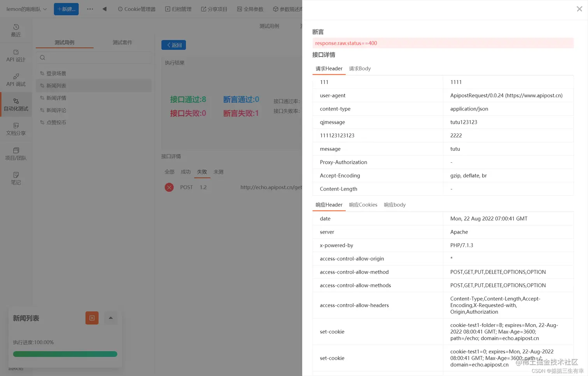Click the response date value
Image resolution: width=588 pixels, height=376 pixels.
489,219
